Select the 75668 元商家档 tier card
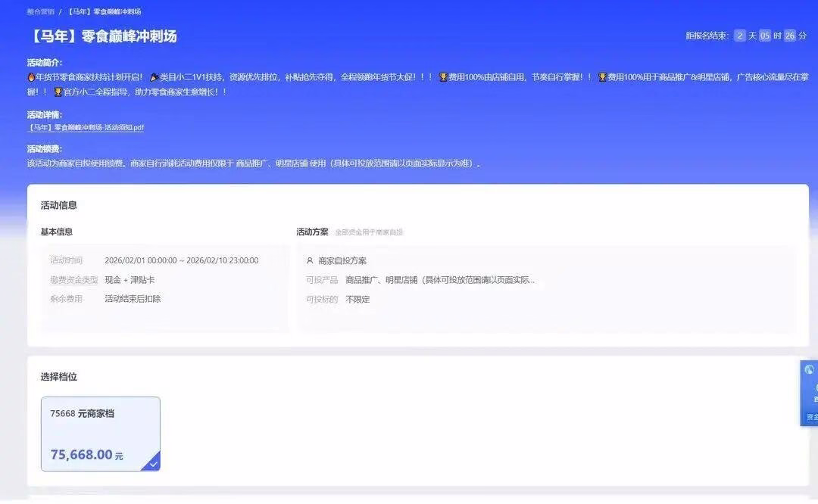Image resolution: width=818 pixels, height=504 pixels. pyautogui.click(x=100, y=433)
